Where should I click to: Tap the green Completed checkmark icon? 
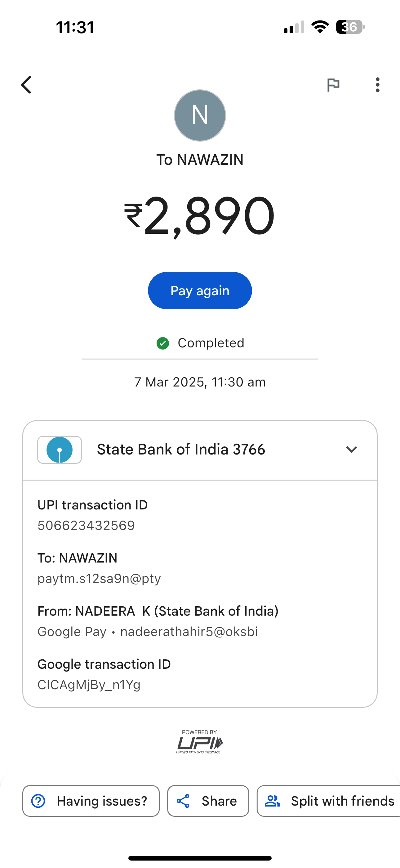pos(163,343)
